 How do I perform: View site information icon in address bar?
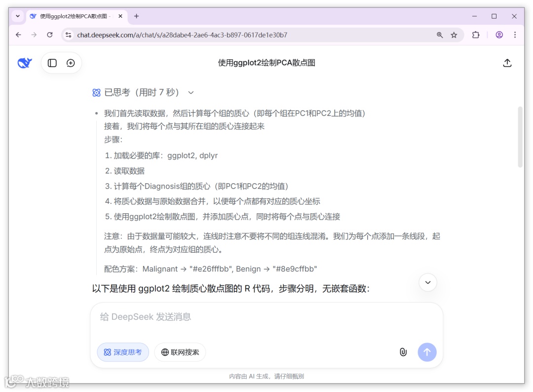[68, 35]
